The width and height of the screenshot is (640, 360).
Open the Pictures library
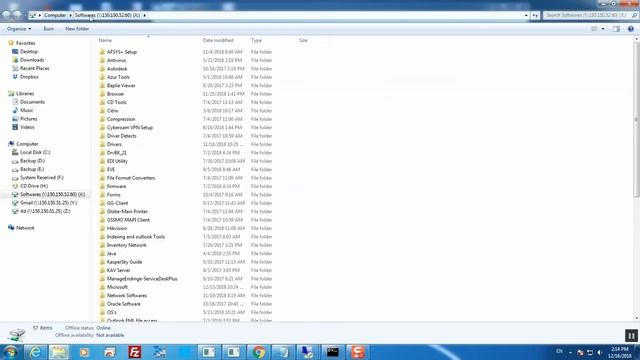(29, 119)
